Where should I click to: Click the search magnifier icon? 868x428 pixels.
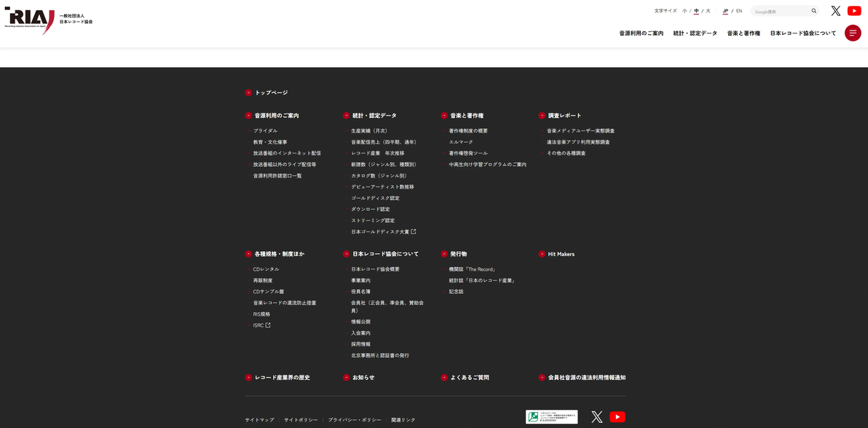(x=814, y=10)
